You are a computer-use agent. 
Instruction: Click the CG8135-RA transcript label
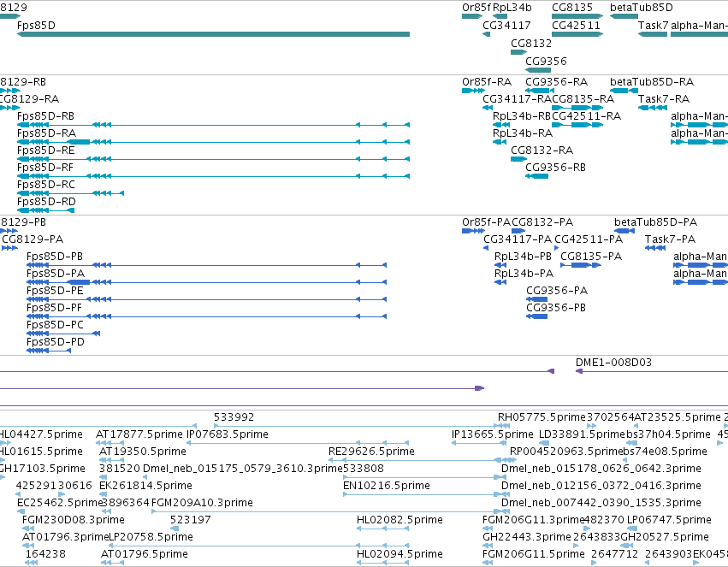tap(583, 99)
